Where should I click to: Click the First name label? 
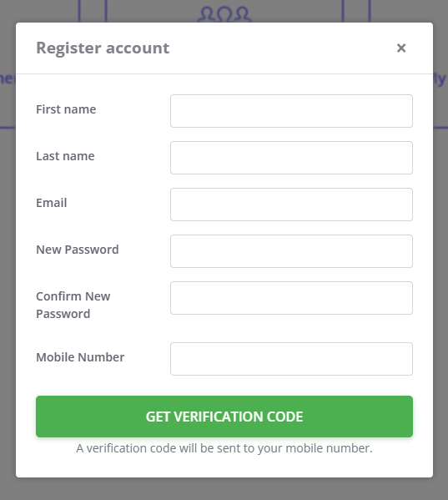click(x=66, y=109)
